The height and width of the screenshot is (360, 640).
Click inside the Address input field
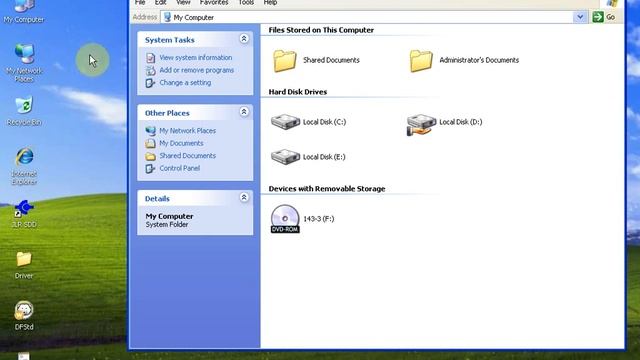click(367, 17)
